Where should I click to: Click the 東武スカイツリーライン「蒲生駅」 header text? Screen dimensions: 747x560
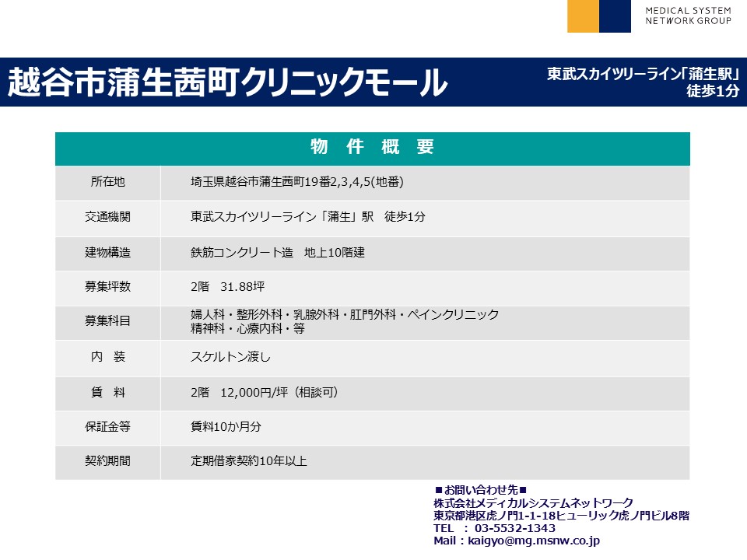pyautogui.click(x=644, y=74)
